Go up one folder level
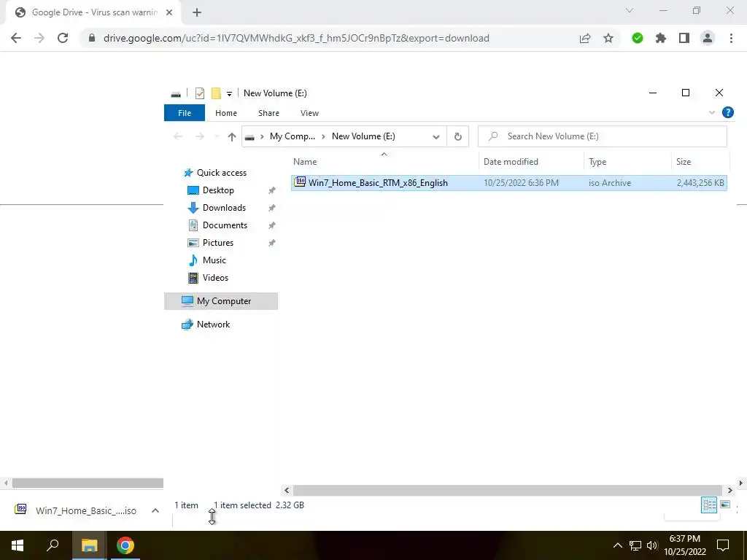This screenshot has height=560, width=747. [232, 137]
